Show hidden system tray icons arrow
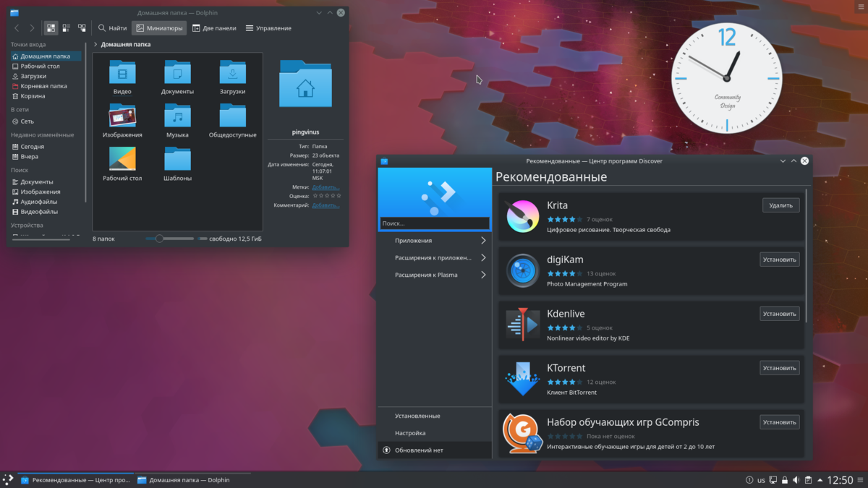The height and width of the screenshot is (488, 868). point(820,480)
